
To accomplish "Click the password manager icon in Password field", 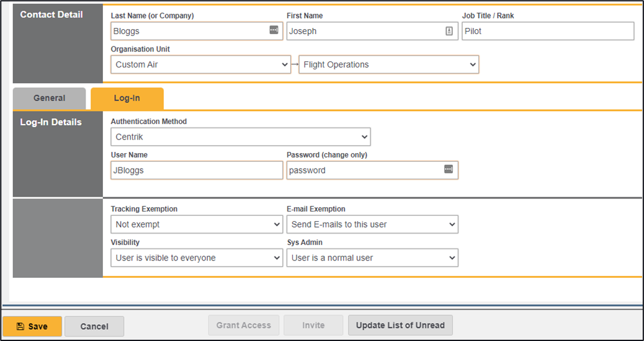I will coord(449,169).
